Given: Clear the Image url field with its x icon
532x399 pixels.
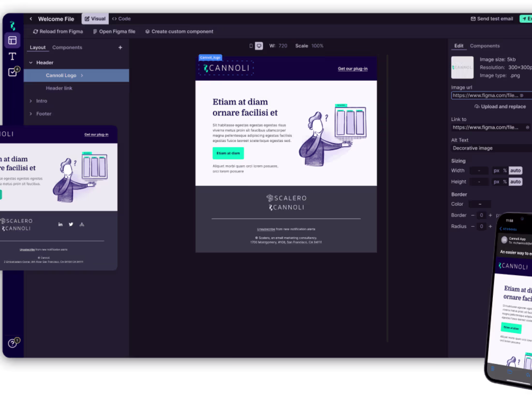Looking at the screenshot, I should point(521,95).
